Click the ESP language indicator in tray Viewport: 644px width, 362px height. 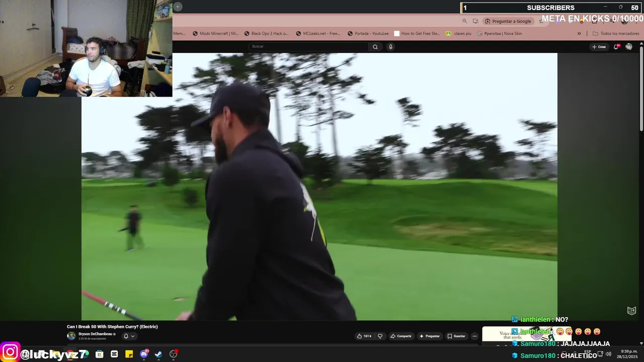(x=588, y=352)
